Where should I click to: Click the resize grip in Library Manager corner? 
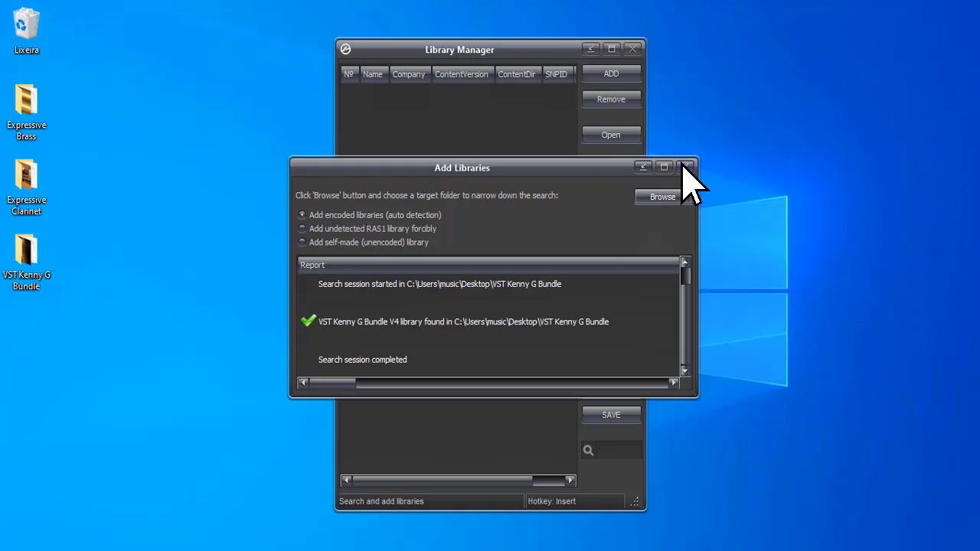click(x=634, y=502)
